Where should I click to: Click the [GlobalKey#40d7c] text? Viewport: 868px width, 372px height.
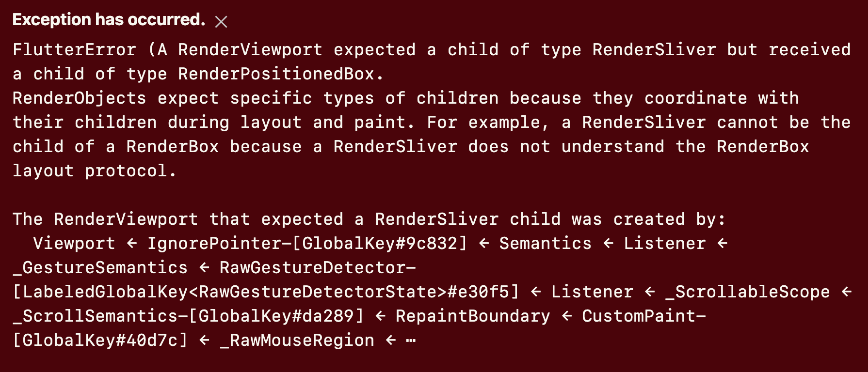point(100,340)
